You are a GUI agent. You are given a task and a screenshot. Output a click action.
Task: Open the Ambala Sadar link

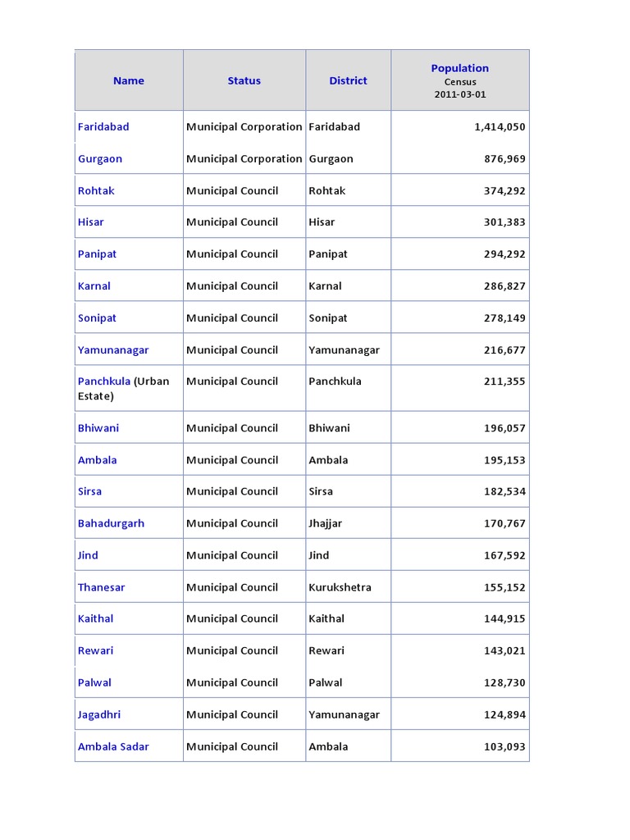point(113,746)
